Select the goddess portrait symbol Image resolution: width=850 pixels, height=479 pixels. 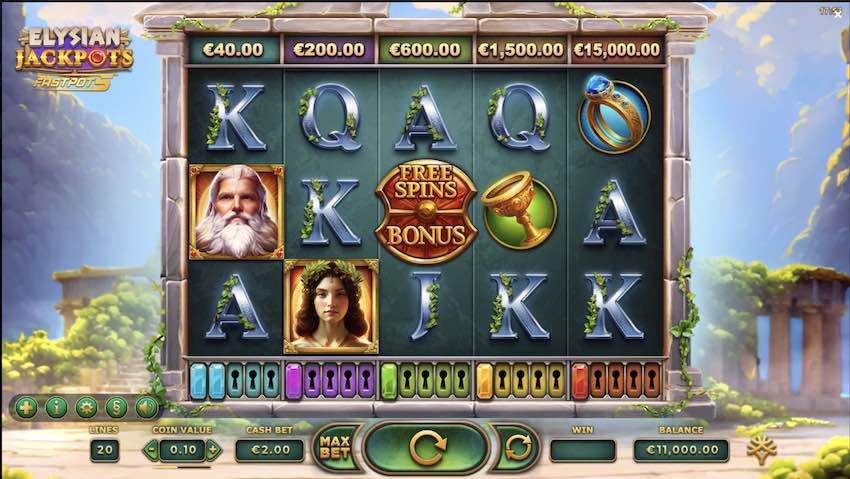click(x=331, y=307)
